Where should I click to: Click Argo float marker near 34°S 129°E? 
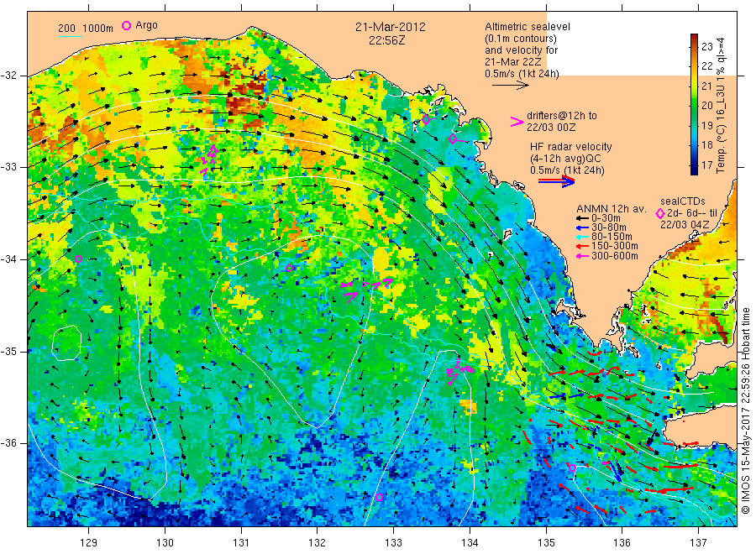pyautogui.click(x=79, y=259)
